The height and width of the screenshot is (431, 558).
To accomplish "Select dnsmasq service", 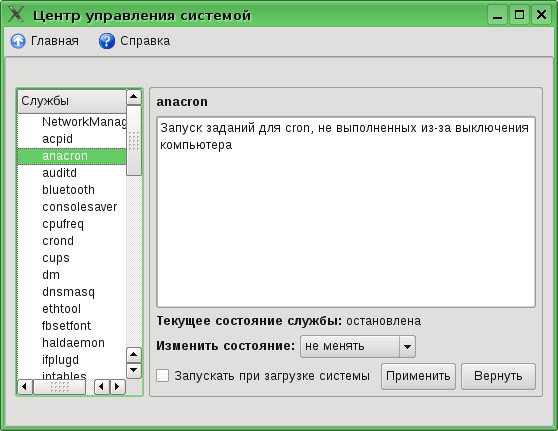I will click(x=72, y=292).
